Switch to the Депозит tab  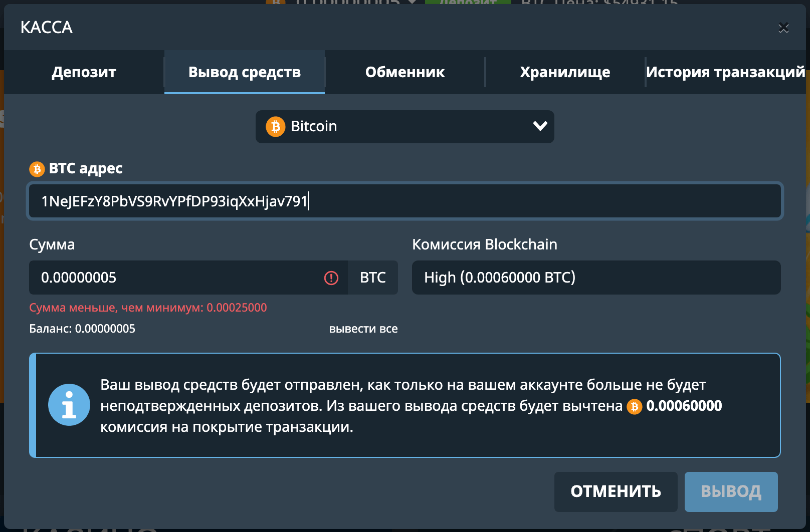[84, 72]
